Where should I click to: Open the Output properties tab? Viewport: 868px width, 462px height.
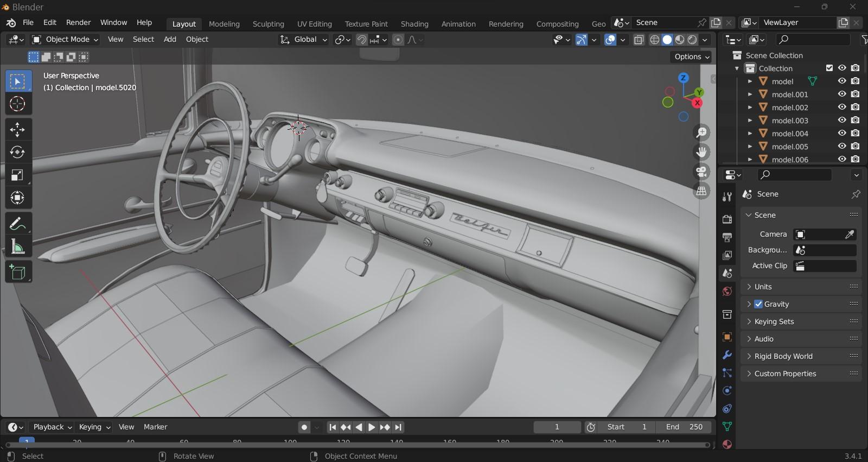(727, 237)
